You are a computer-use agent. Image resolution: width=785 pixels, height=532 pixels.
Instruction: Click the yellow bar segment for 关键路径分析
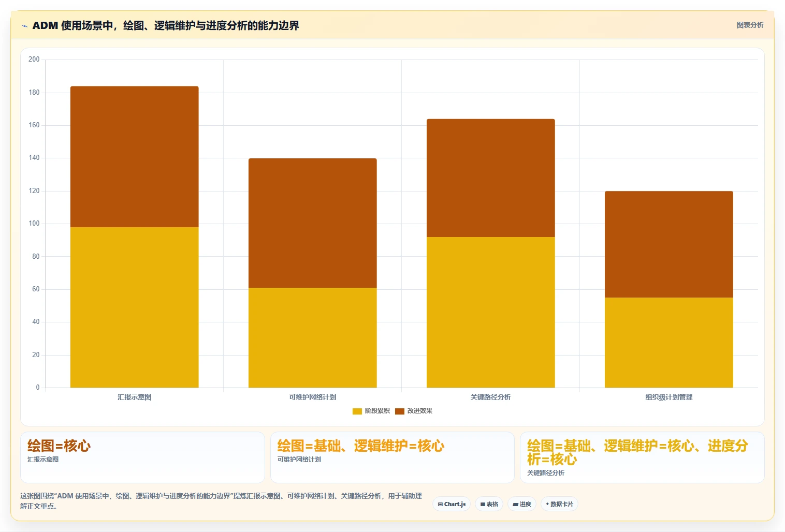click(491, 312)
